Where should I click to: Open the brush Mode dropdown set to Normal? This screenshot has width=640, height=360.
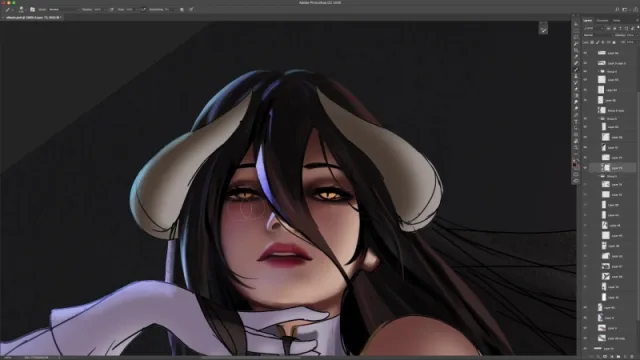pyautogui.click(x=64, y=9)
